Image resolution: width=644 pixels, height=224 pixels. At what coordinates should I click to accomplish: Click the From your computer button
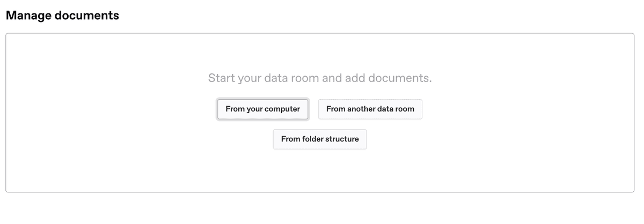262,109
